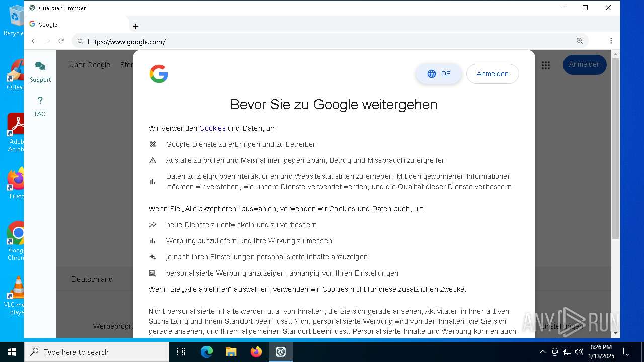The width and height of the screenshot is (644, 362).
Task: Click scrollbar up arrow
Action: (616, 54)
